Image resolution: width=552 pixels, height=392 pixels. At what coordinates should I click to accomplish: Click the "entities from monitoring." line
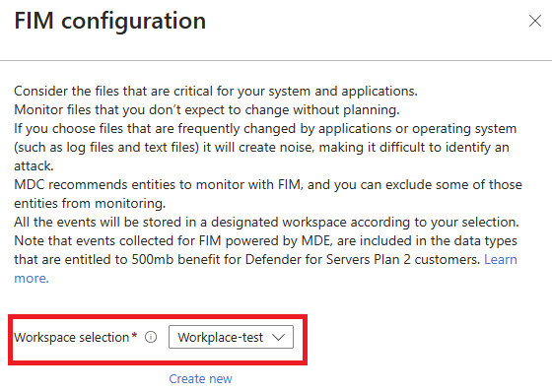pyautogui.click(x=90, y=204)
